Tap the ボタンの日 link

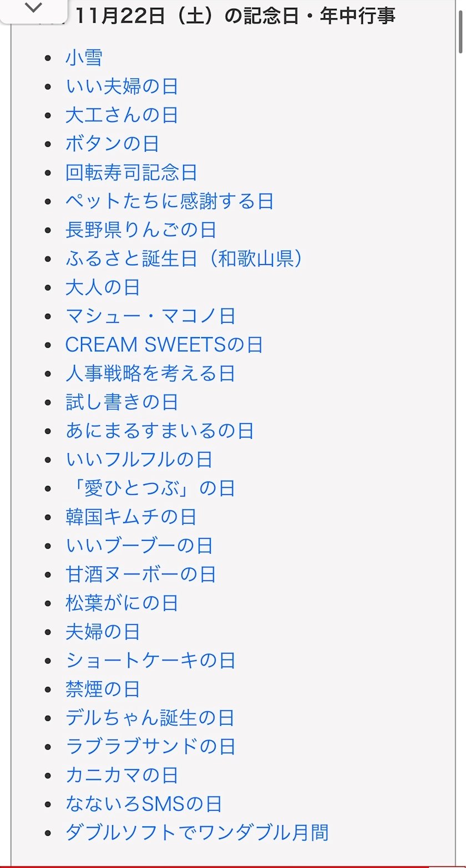(112, 144)
